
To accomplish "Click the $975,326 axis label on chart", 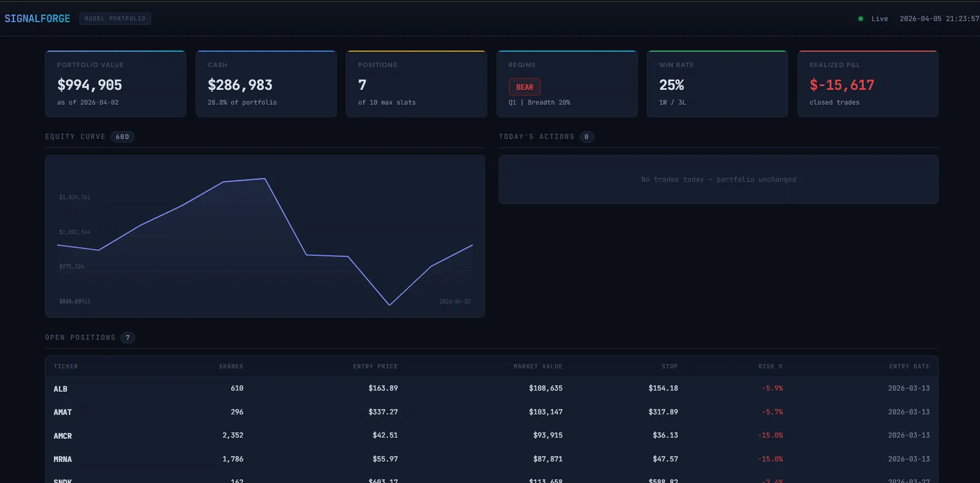I will pyautogui.click(x=72, y=266).
